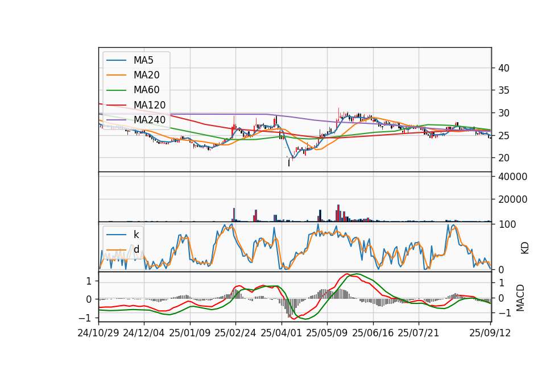Click the 25/09/12 date label

click(x=490, y=333)
